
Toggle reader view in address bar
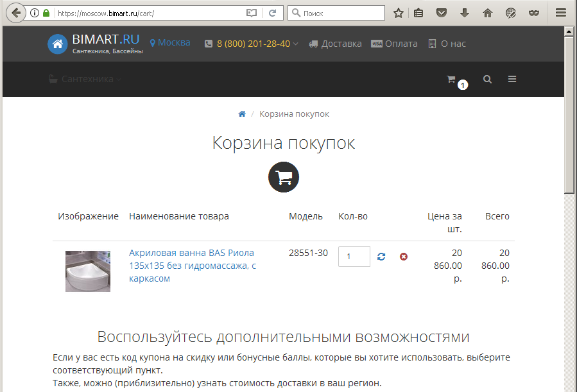(x=252, y=13)
